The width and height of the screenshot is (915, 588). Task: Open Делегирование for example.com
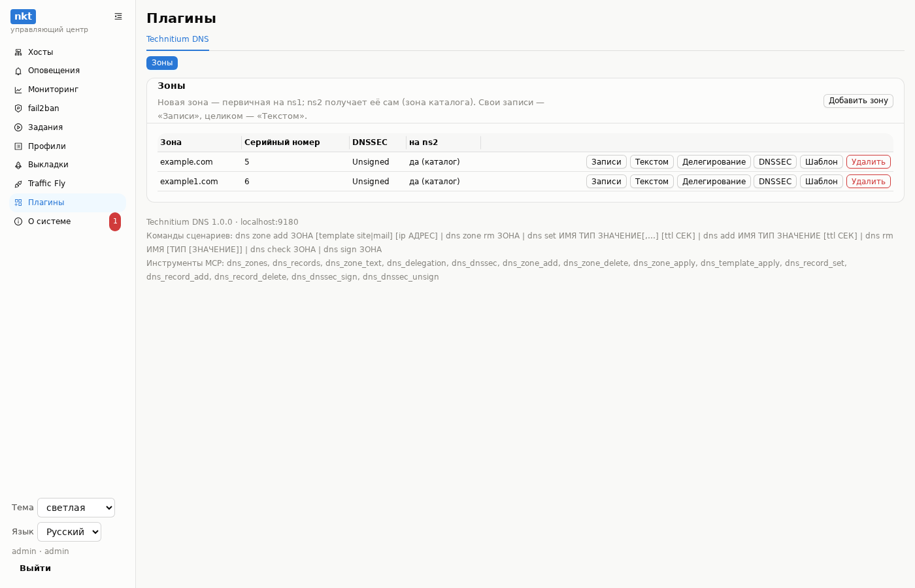714,162
